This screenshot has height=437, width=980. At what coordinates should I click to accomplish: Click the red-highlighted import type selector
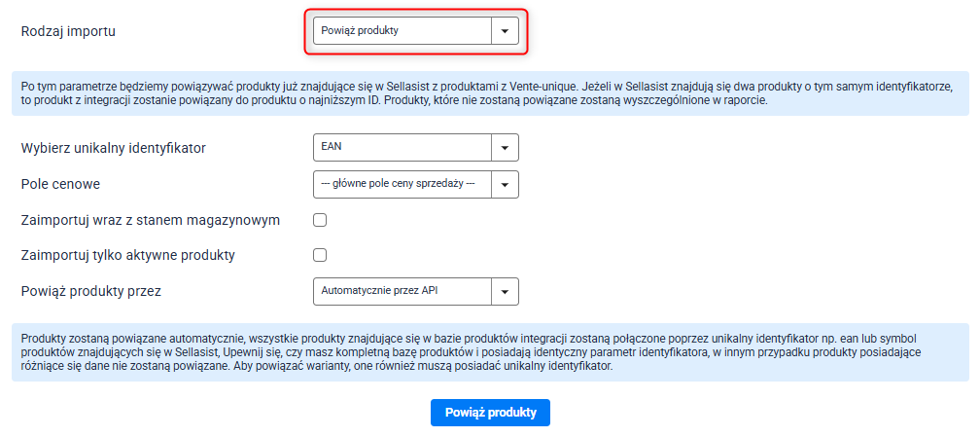tap(416, 31)
